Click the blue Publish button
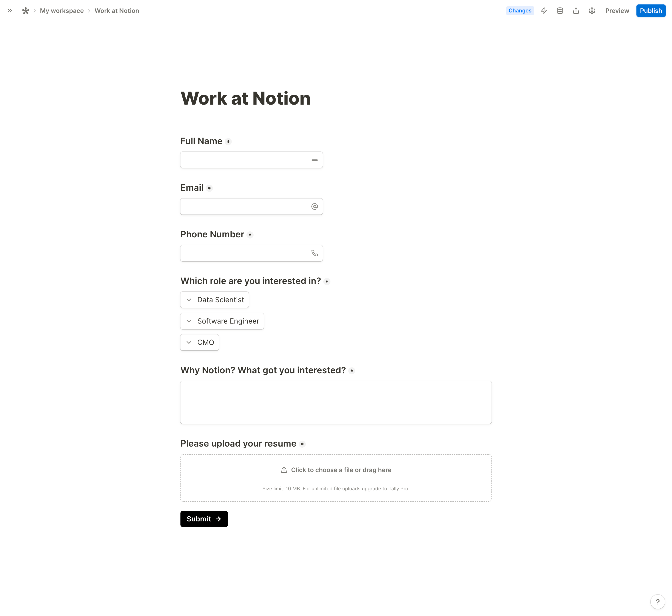 (x=651, y=11)
